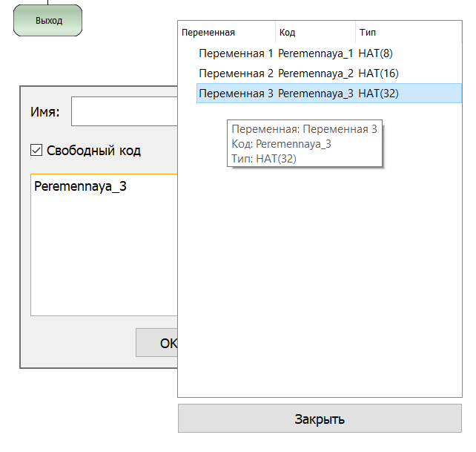The height and width of the screenshot is (452, 476).
Task: Click the green Выход block
Action: (x=48, y=21)
